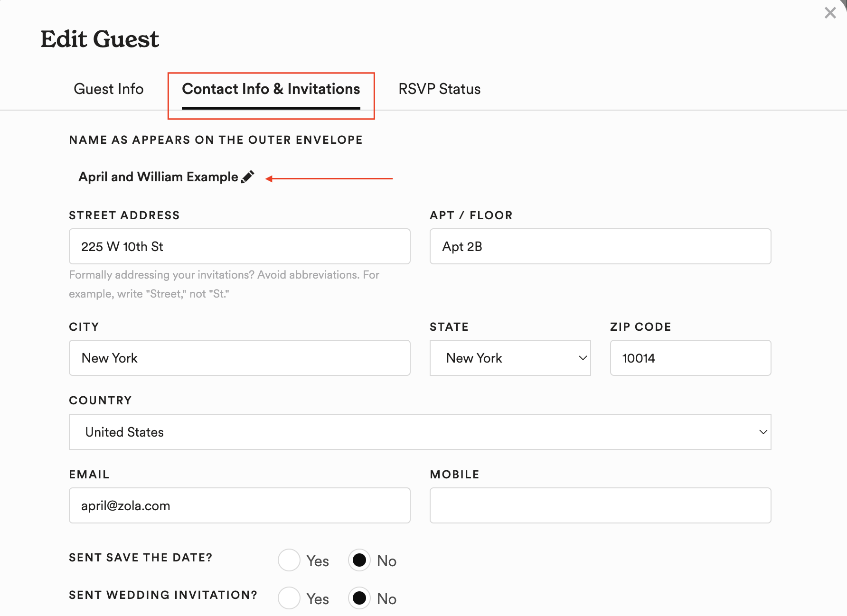Screen dimensions: 847x616
Task: Select Contact Info & Invitations tab
Action: point(271,89)
